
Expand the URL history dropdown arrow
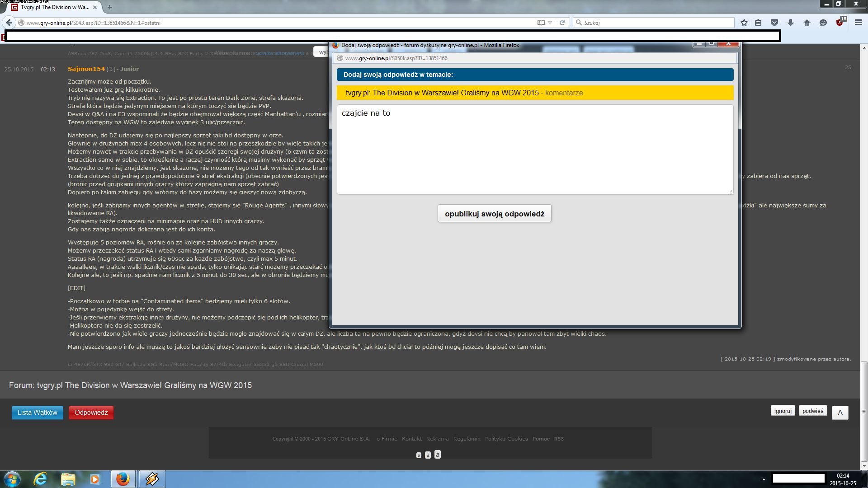pyautogui.click(x=550, y=23)
